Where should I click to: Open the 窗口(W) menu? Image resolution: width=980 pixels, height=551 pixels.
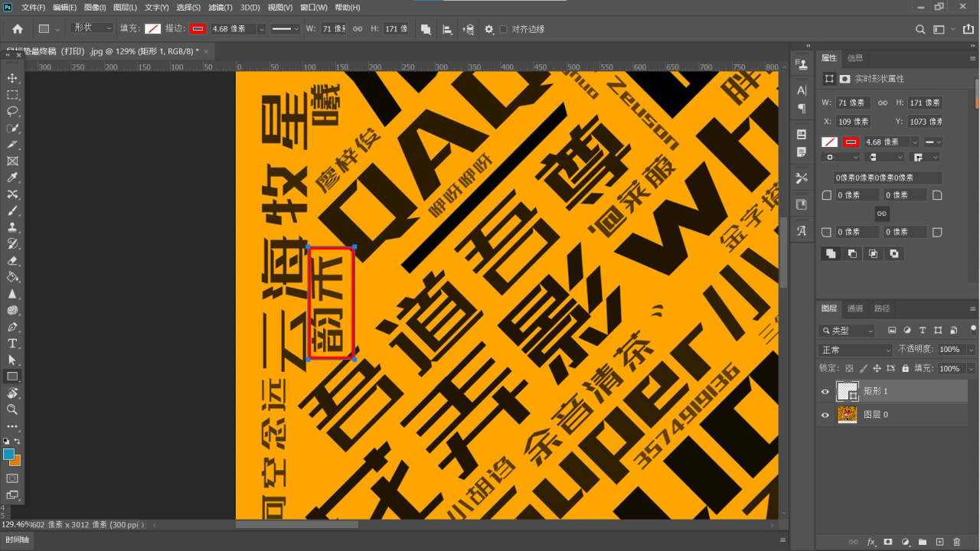pos(313,8)
